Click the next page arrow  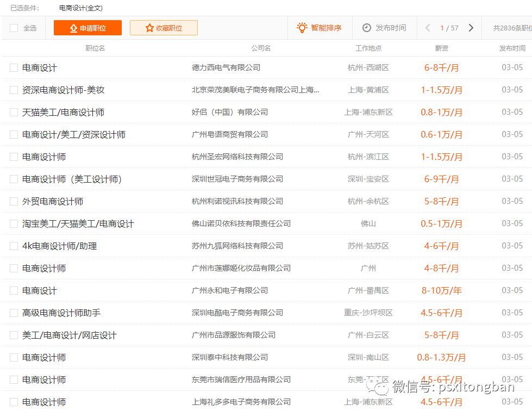pyautogui.click(x=471, y=27)
